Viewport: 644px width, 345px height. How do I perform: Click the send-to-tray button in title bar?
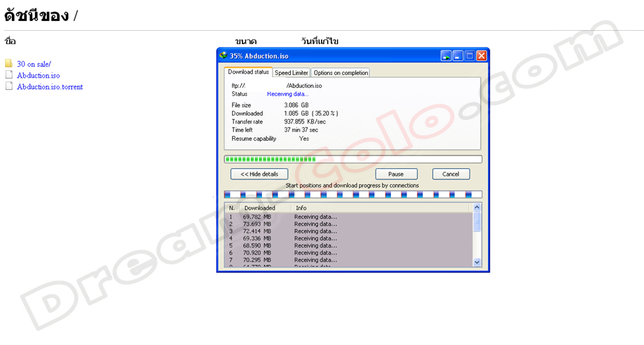[x=446, y=55]
